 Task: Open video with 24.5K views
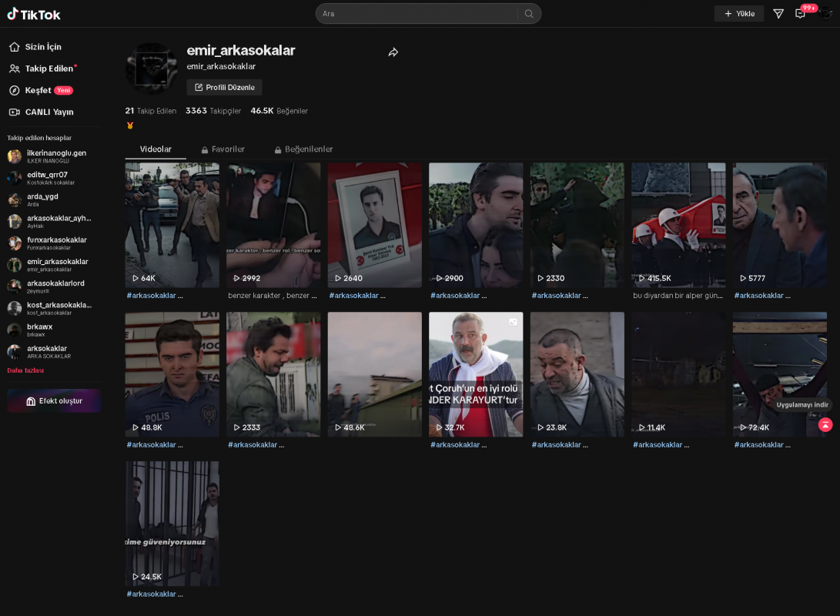[172, 524]
